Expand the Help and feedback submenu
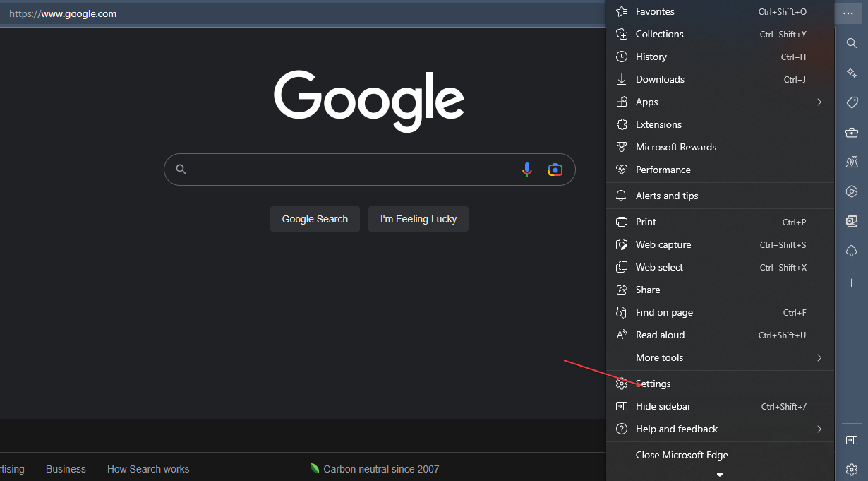Viewport: 868px width, 481px height. pyautogui.click(x=720, y=429)
